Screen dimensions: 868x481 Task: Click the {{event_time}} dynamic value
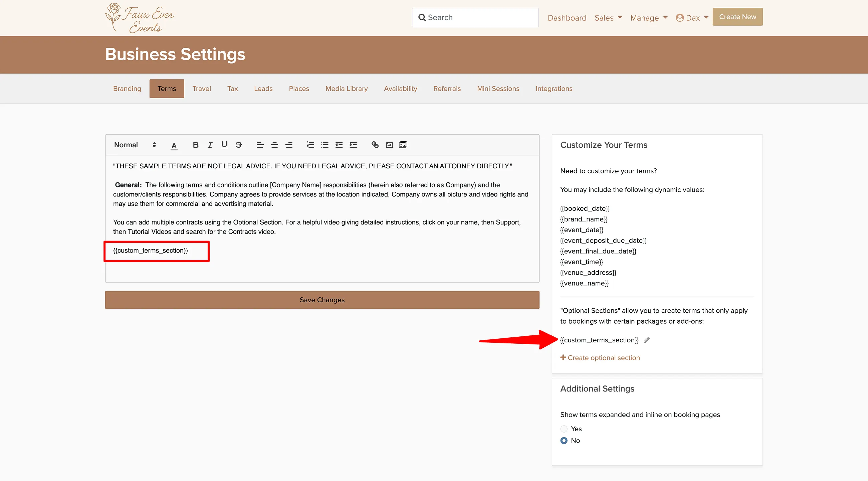pyautogui.click(x=581, y=262)
